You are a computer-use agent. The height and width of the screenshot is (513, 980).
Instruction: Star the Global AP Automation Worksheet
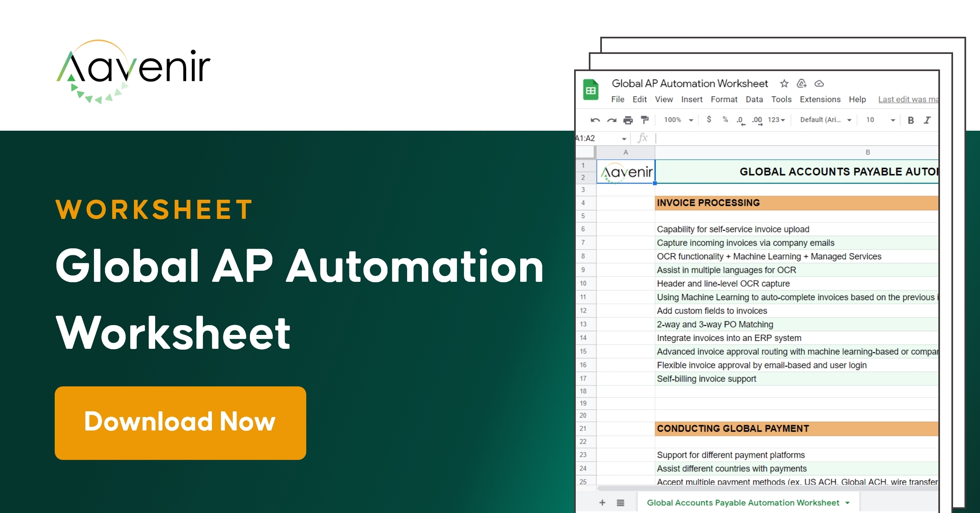tap(784, 84)
